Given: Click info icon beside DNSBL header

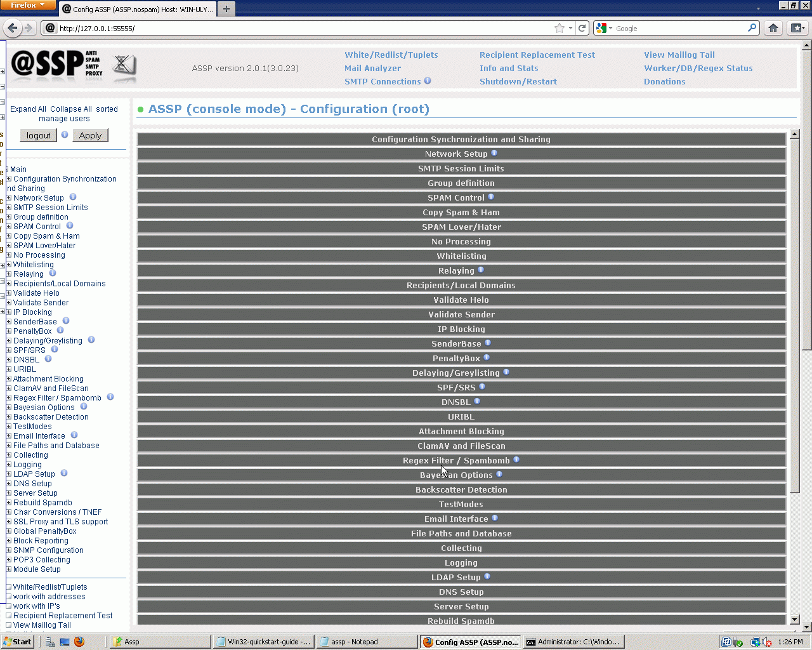Looking at the screenshot, I should [x=477, y=401].
